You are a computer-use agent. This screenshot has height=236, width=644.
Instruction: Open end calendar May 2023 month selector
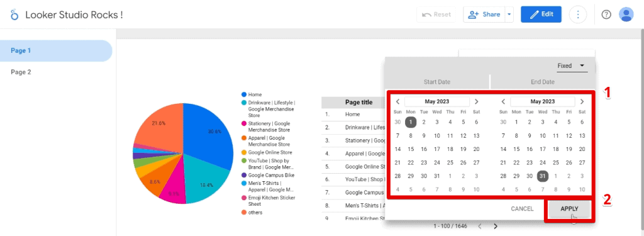(543, 101)
